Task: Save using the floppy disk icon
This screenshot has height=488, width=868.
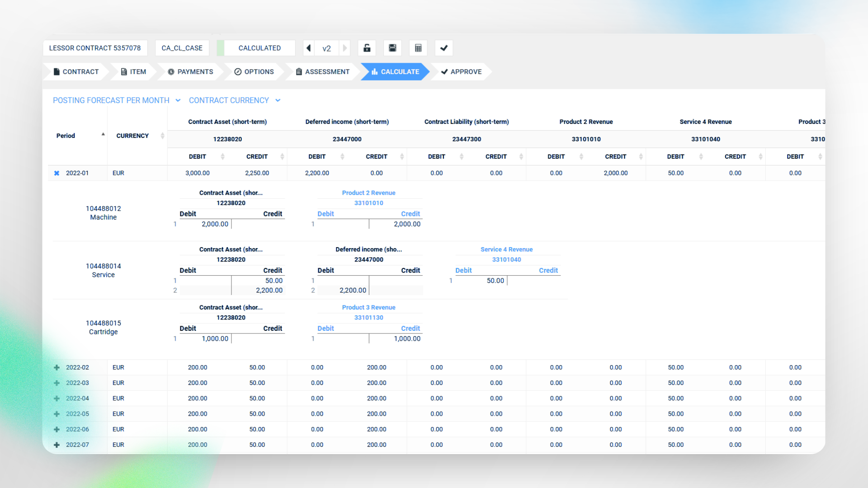Action: 392,48
